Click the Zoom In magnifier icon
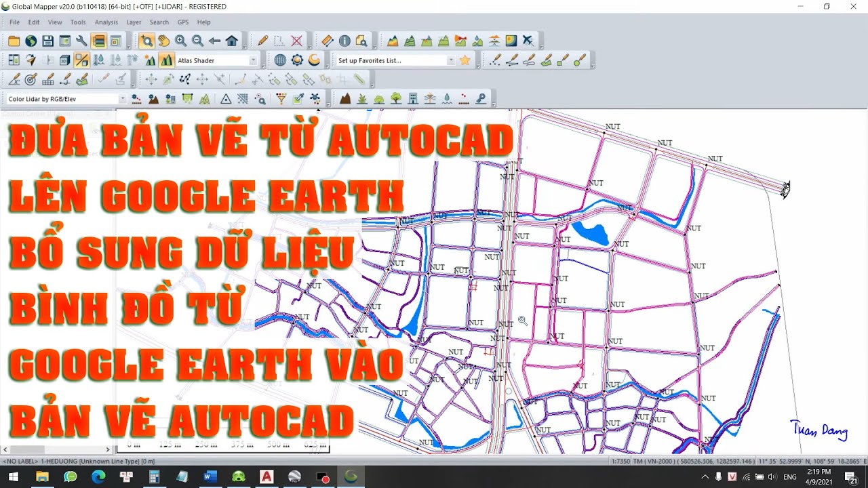 point(180,41)
